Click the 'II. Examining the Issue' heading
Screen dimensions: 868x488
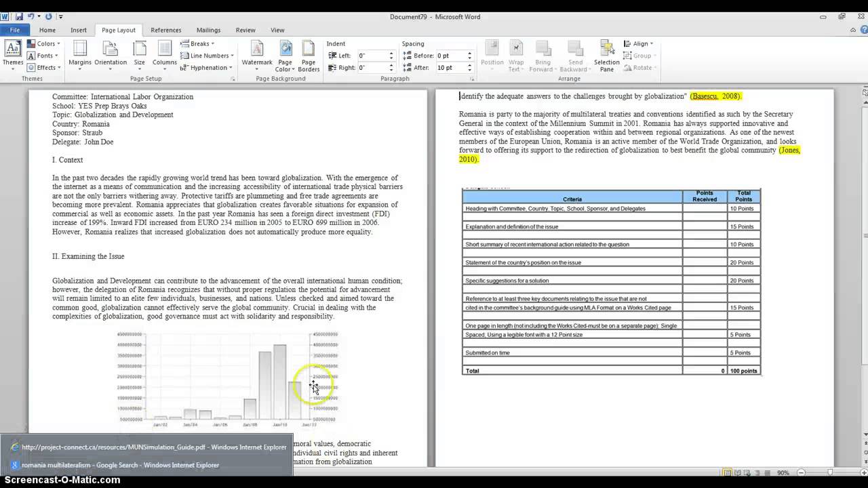tap(88, 256)
